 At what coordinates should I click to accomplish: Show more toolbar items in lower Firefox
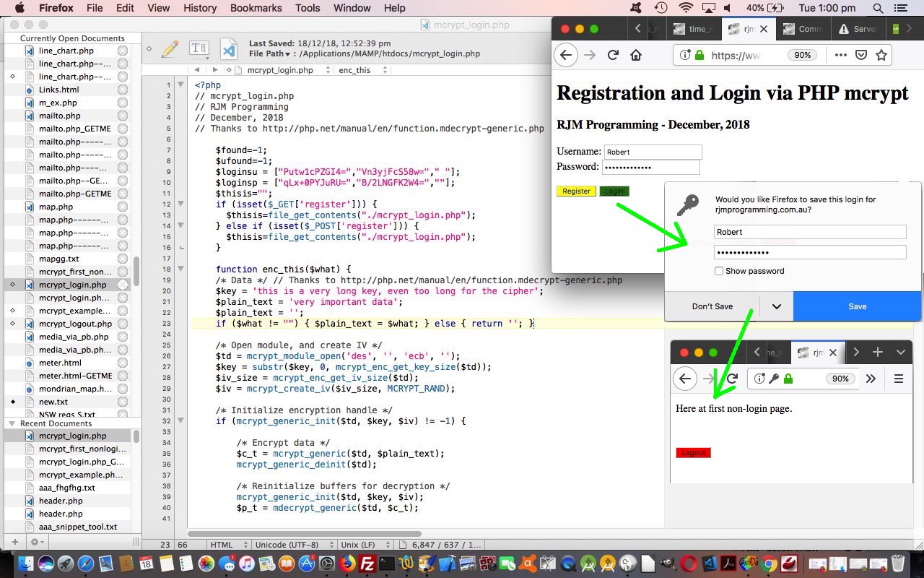click(871, 379)
